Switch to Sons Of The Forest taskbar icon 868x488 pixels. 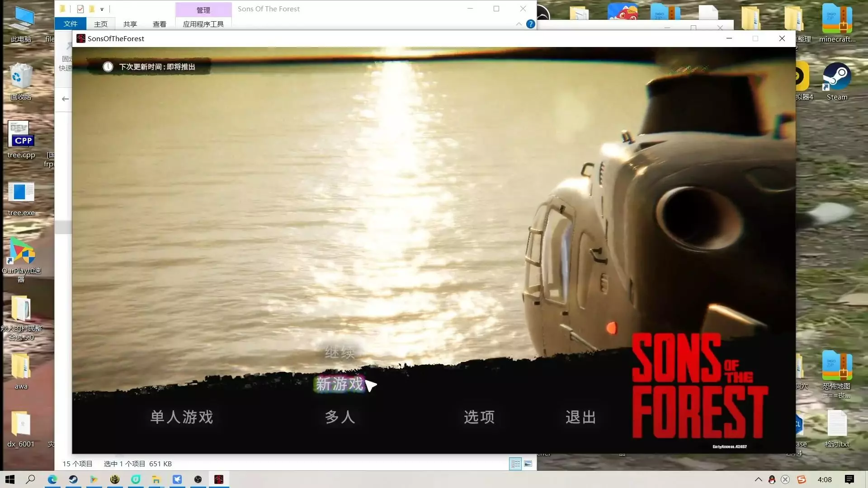coord(219,479)
